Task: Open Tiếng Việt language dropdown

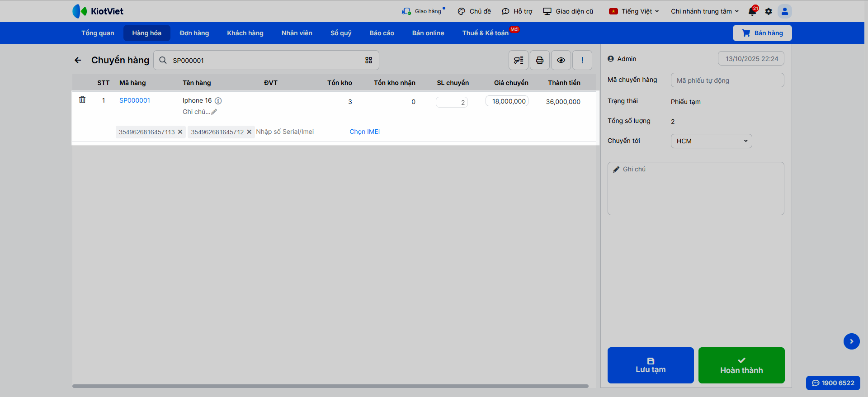Action: (634, 11)
